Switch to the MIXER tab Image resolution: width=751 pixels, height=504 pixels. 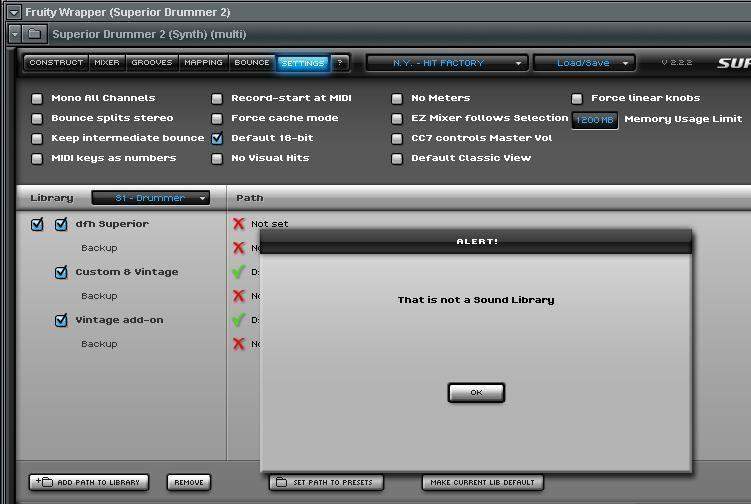pos(107,63)
